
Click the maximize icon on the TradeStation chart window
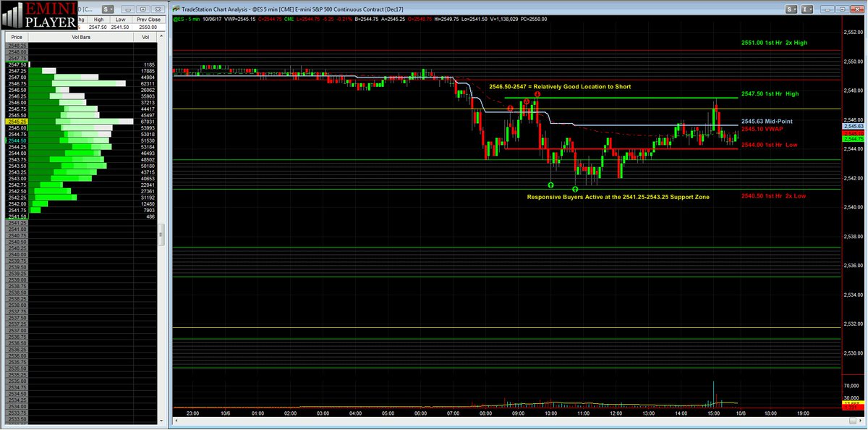coord(843,9)
